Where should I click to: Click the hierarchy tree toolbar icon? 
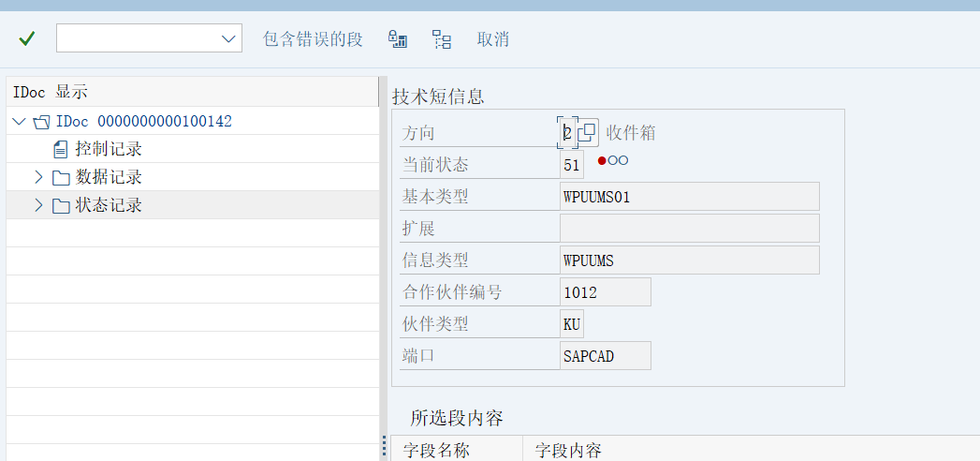click(442, 39)
